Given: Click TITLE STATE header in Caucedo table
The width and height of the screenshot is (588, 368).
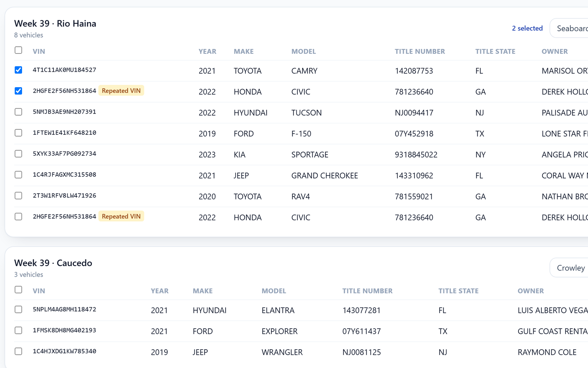Looking at the screenshot, I should (x=459, y=291).
